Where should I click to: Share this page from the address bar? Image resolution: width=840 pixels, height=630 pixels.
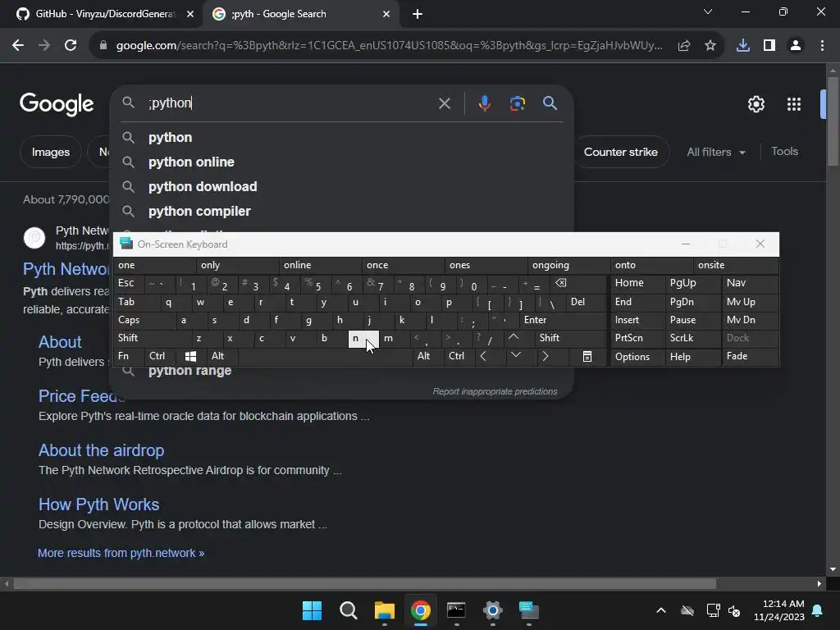tap(683, 46)
